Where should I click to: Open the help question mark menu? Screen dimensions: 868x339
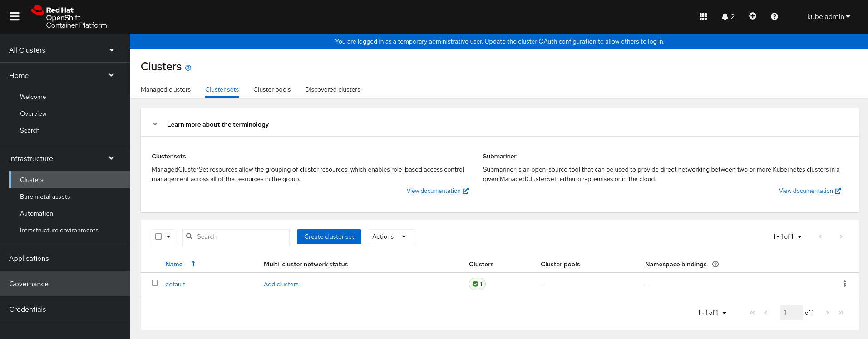pos(774,16)
